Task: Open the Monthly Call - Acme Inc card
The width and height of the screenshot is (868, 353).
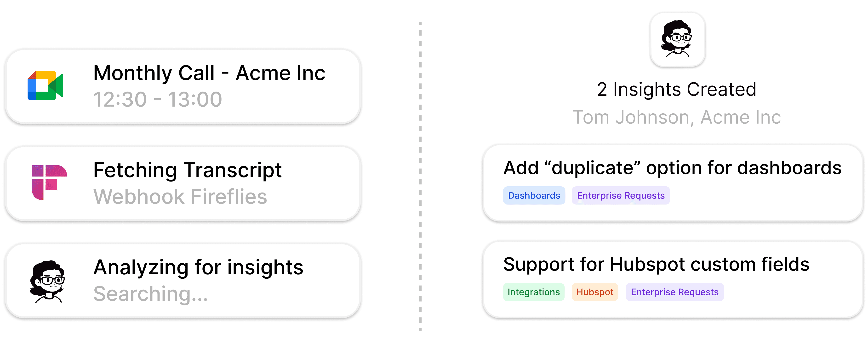Action: [x=183, y=87]
